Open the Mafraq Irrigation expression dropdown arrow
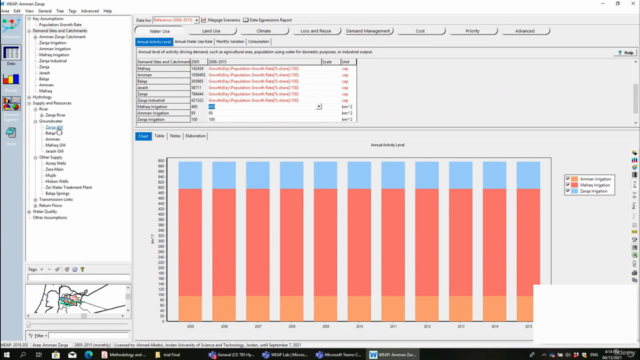640x360 pixels. (x=319, y=107)
